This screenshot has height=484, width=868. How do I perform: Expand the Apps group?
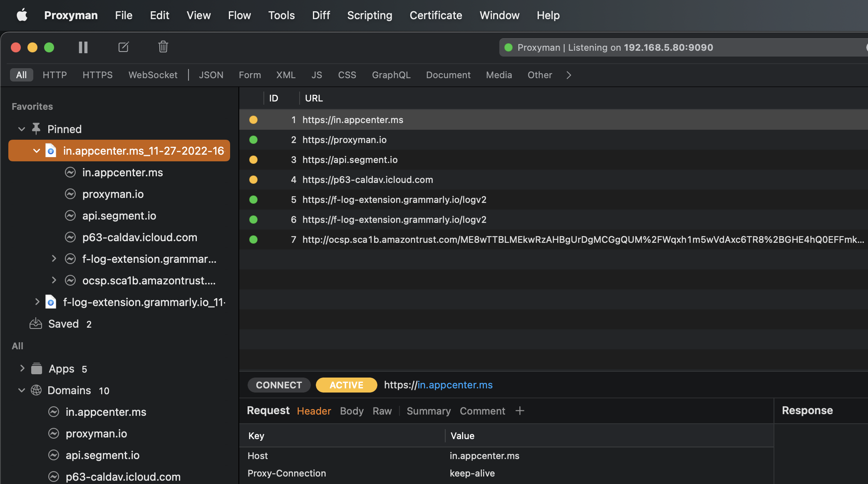coord(22,368)
